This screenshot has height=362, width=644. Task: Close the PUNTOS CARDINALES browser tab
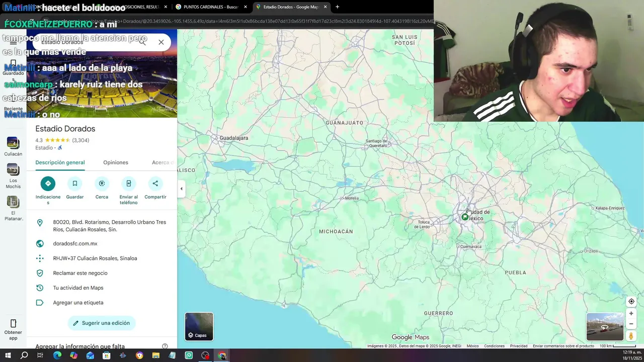point(246,7)
